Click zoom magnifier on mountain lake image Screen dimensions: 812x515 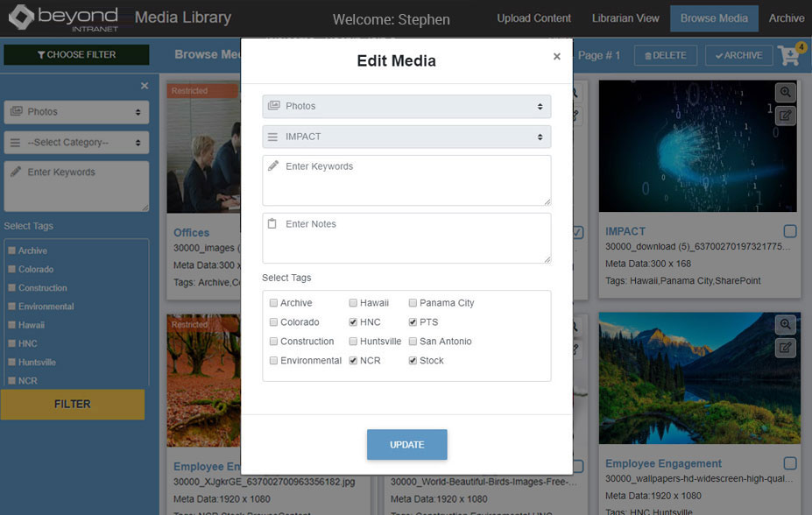(785, 325)
